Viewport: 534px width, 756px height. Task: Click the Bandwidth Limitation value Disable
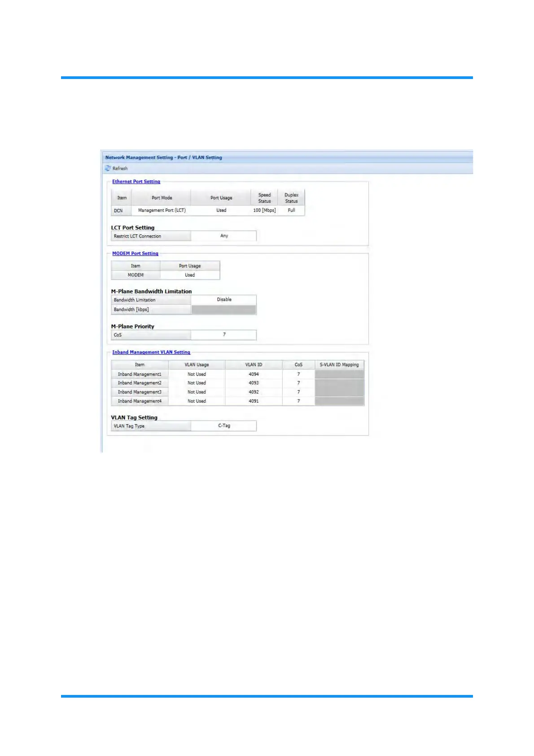(x=224, y=300)
